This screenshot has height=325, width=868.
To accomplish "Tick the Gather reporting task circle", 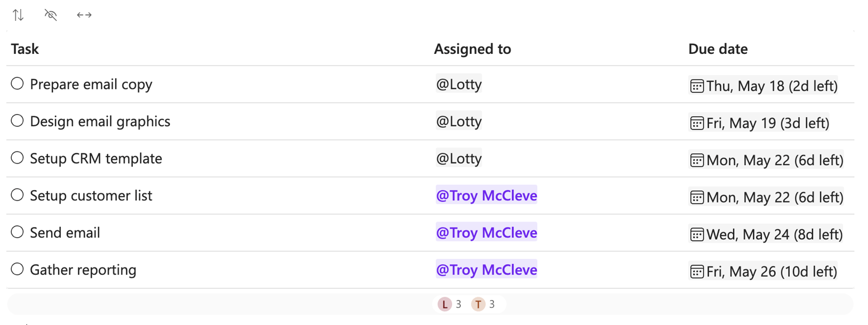I will pyautogui.click(x=18, y=269).
